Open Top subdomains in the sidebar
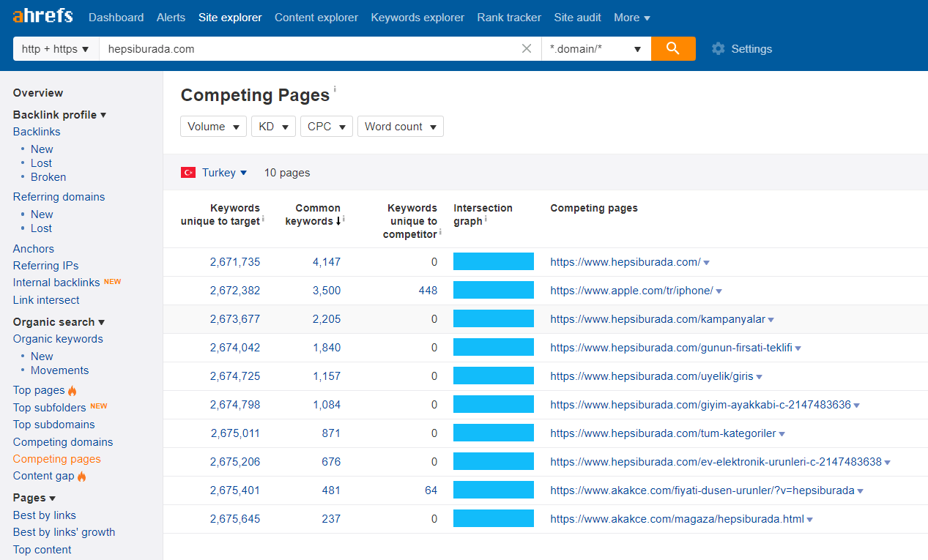The image size is (928, 560). tap(54, 425)
